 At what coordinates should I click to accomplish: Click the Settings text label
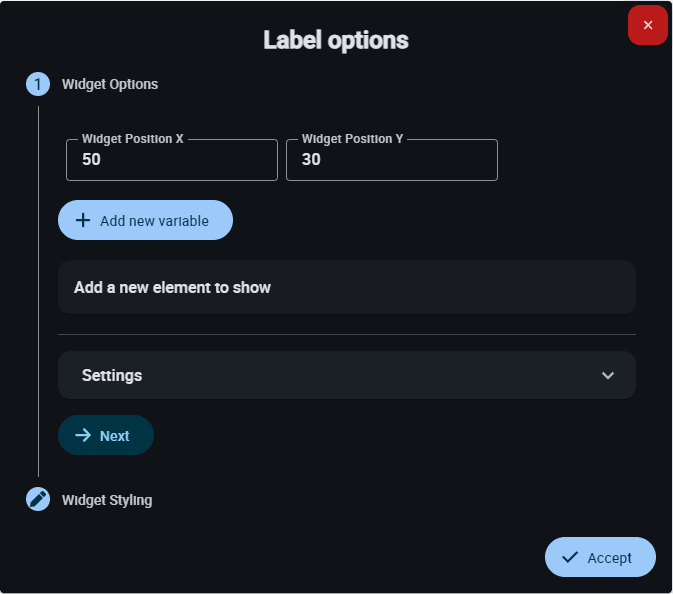112,375
